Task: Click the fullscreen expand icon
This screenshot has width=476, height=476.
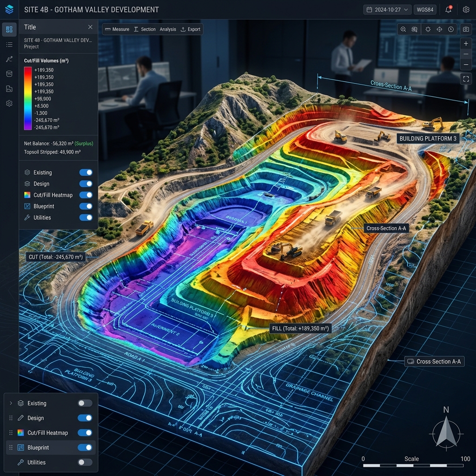Action: [466, 79]
